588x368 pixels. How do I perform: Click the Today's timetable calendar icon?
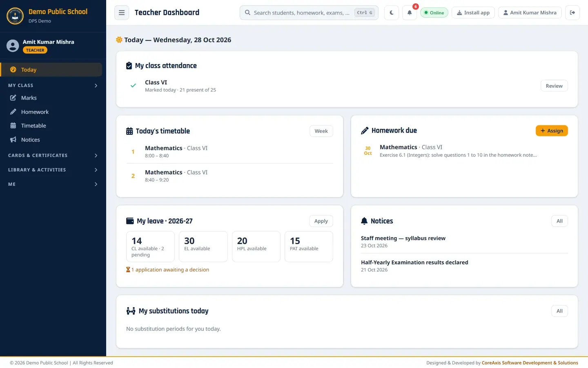129,131
